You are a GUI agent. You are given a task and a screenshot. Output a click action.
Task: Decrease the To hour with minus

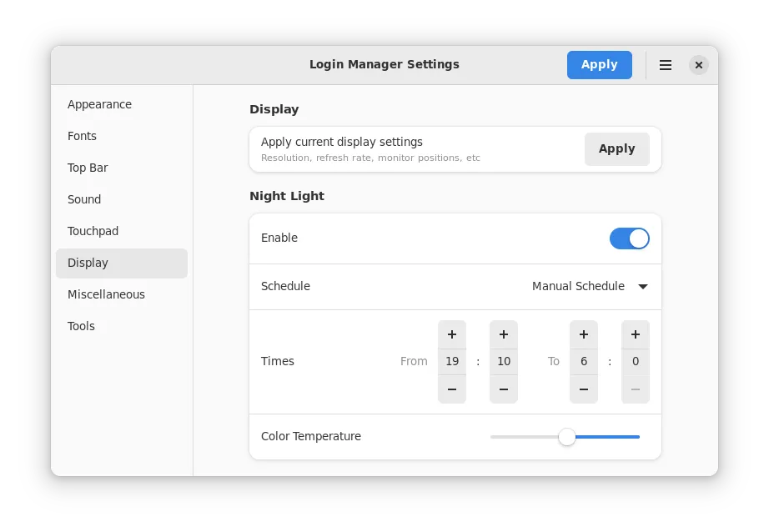pos(584,389)
